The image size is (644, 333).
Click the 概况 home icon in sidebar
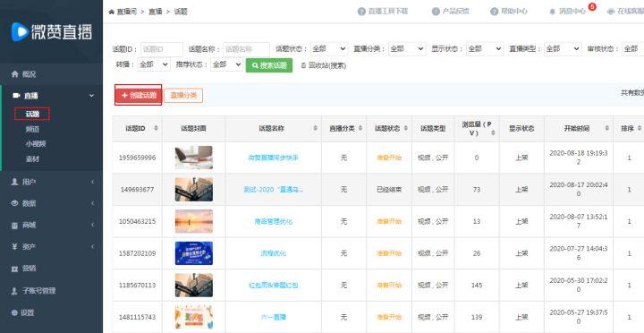15,74
